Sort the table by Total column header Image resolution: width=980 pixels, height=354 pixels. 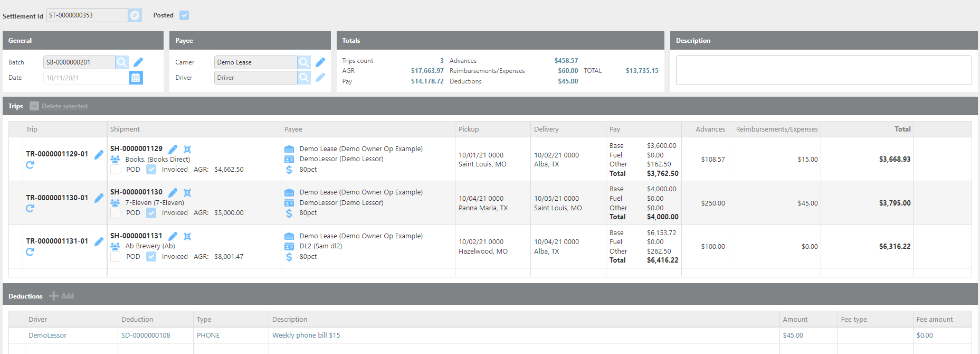902,129
